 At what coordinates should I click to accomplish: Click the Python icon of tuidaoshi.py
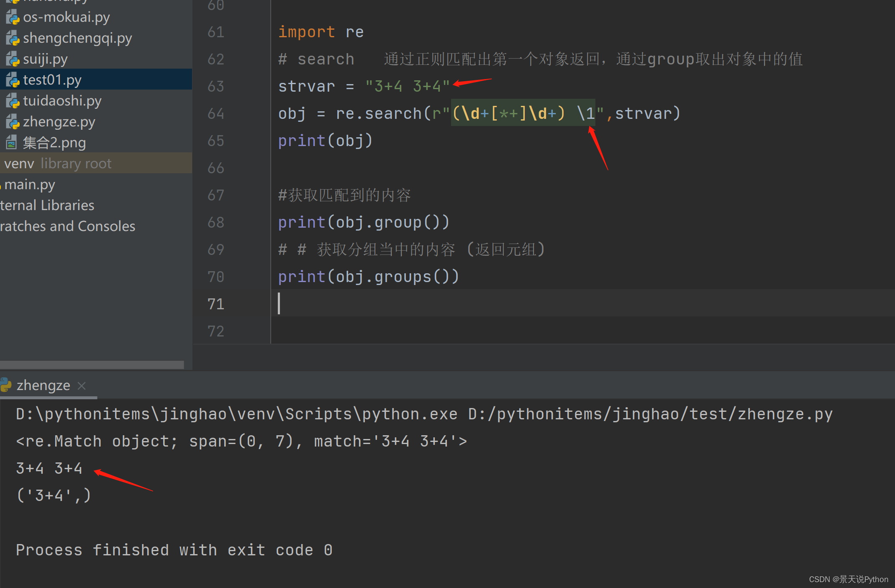click(13, 101)
